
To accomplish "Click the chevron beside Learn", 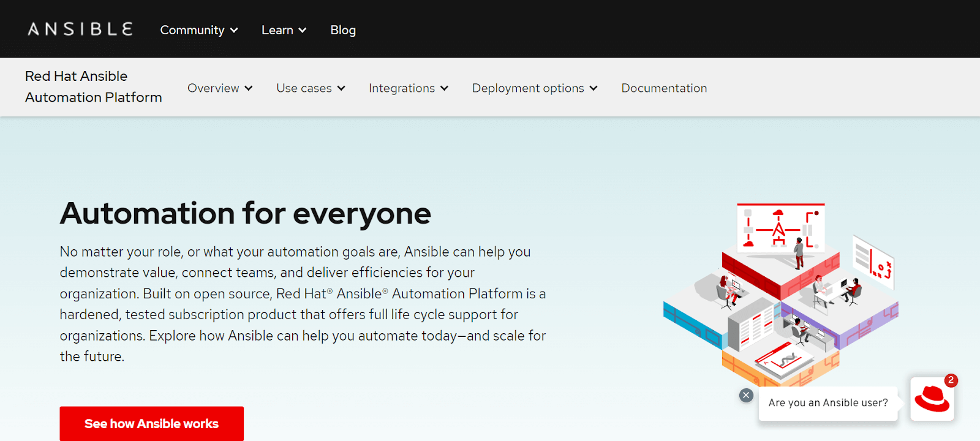I will tap(303, 31).
